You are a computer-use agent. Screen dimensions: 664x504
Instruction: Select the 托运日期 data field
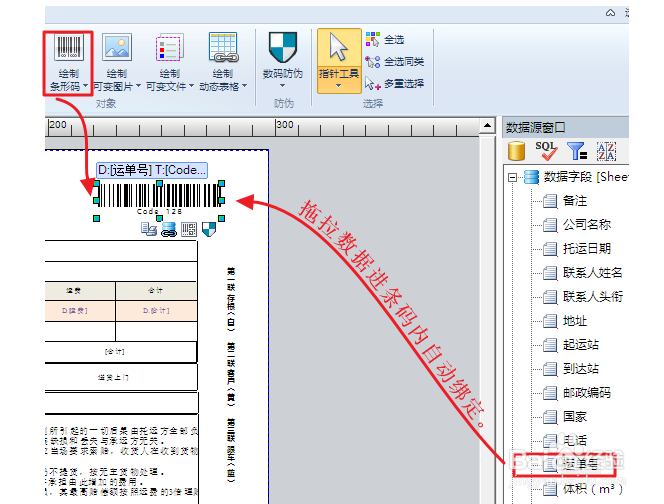tap(587, 249)
